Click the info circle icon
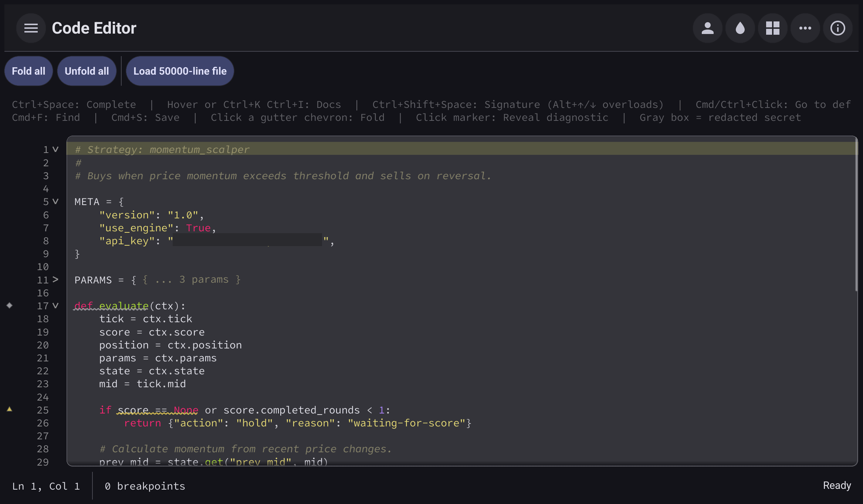 point(838,28)
